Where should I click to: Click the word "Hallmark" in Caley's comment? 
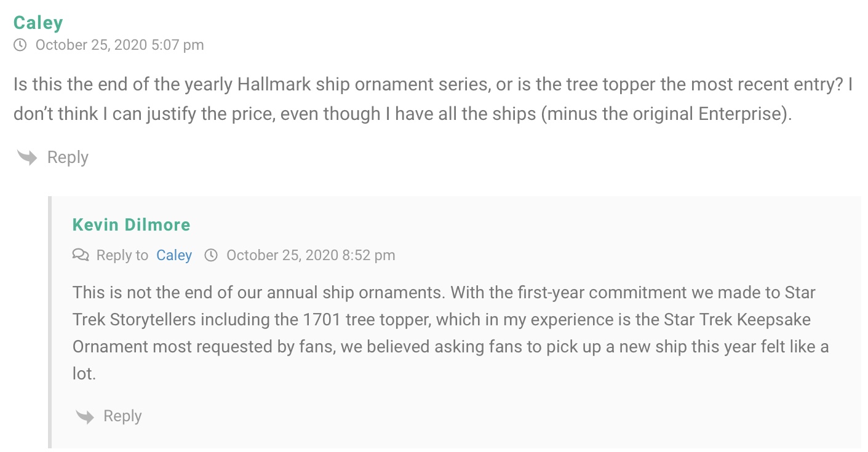(x=274, y=84)
